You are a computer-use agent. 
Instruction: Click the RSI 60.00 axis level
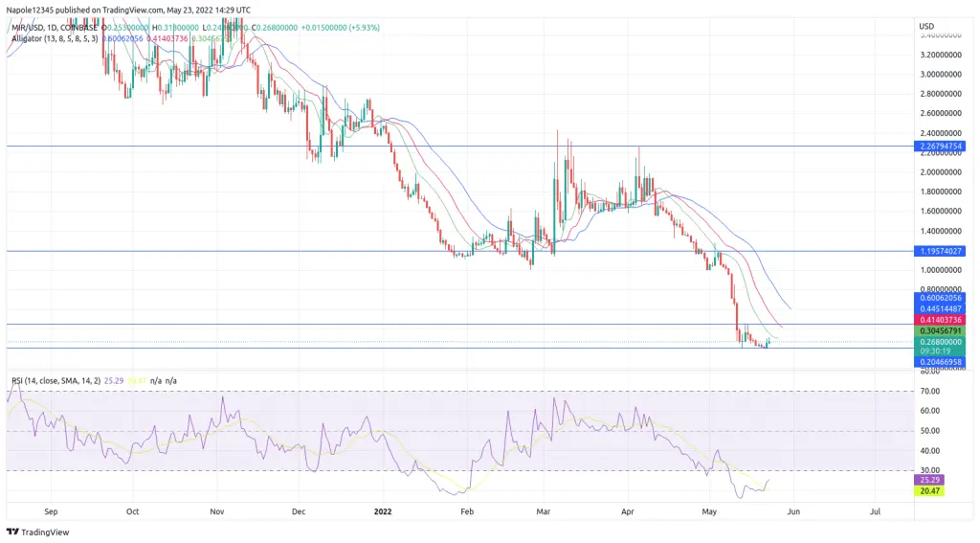tap(930, 411)
